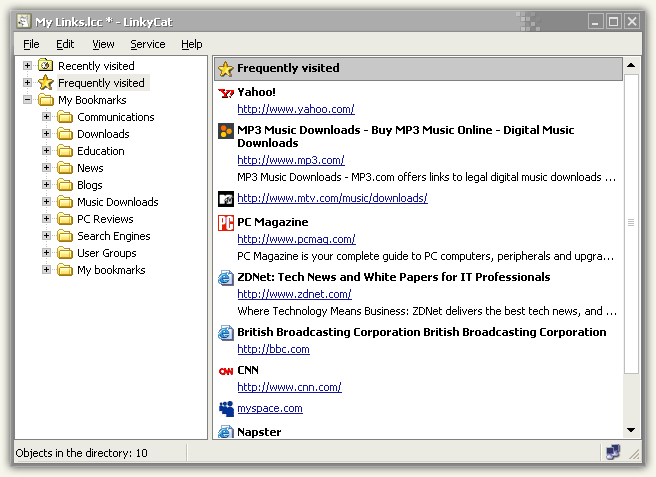Click the Communications folder icon
656x477 pixels.
tap(65, 117)
